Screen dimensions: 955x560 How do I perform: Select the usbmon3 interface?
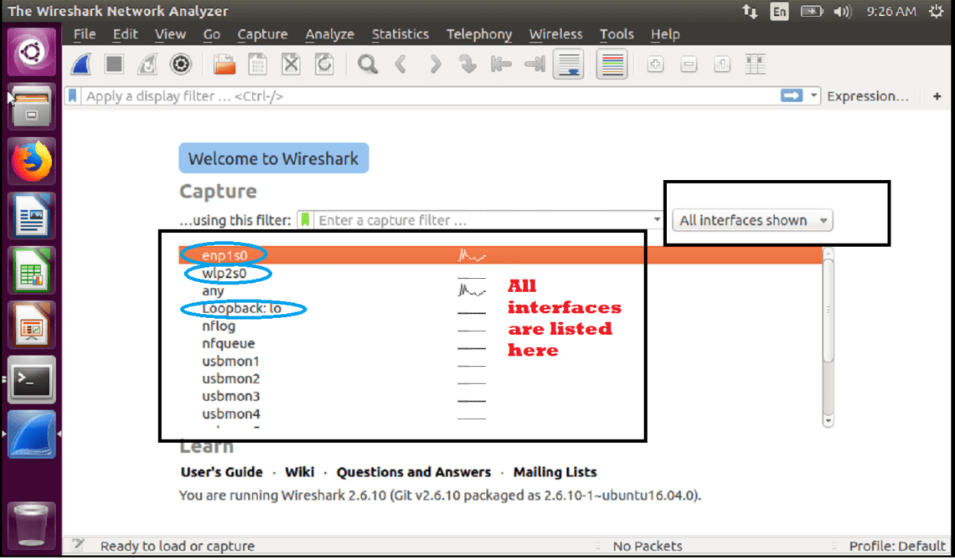point(501,396)
